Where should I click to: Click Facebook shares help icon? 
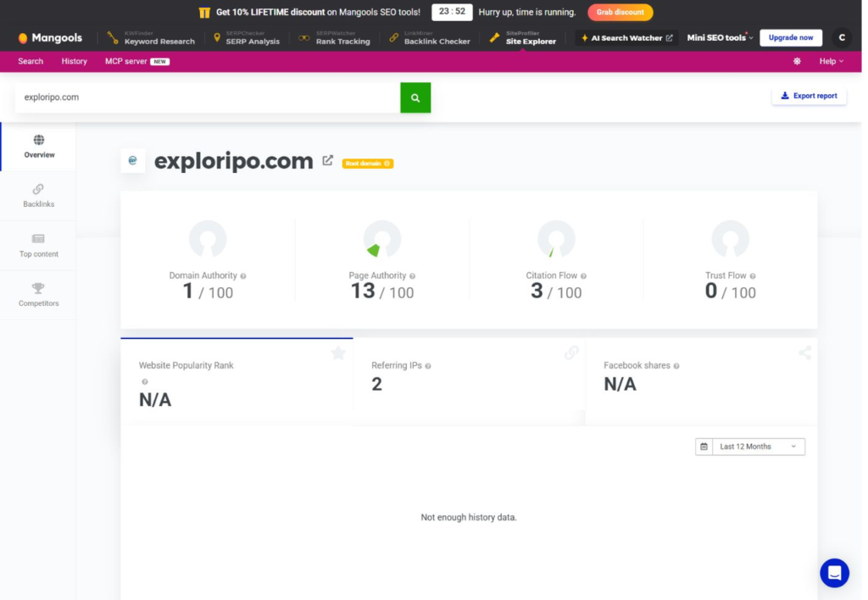pyautogui.click(x=676, y=366)
